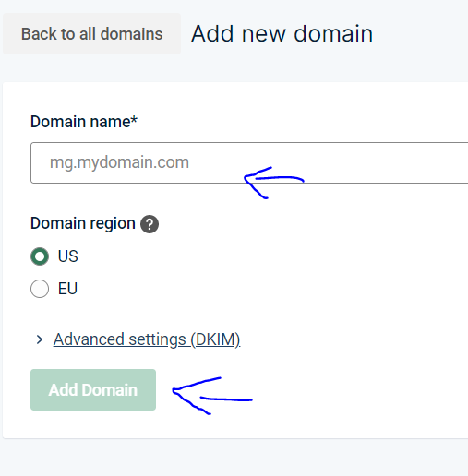Click the gray page background below form
The image size is (468, 476).
[x=234, y=458]
